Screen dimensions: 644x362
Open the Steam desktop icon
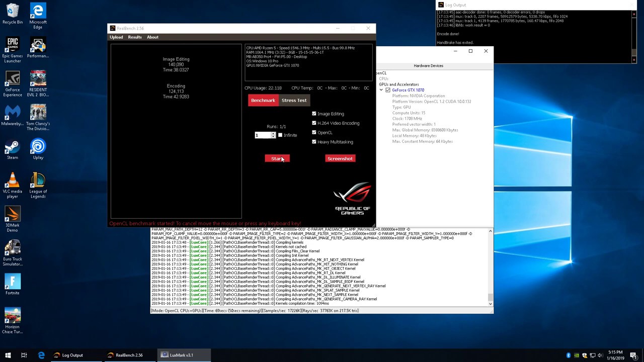coord(13,149)
